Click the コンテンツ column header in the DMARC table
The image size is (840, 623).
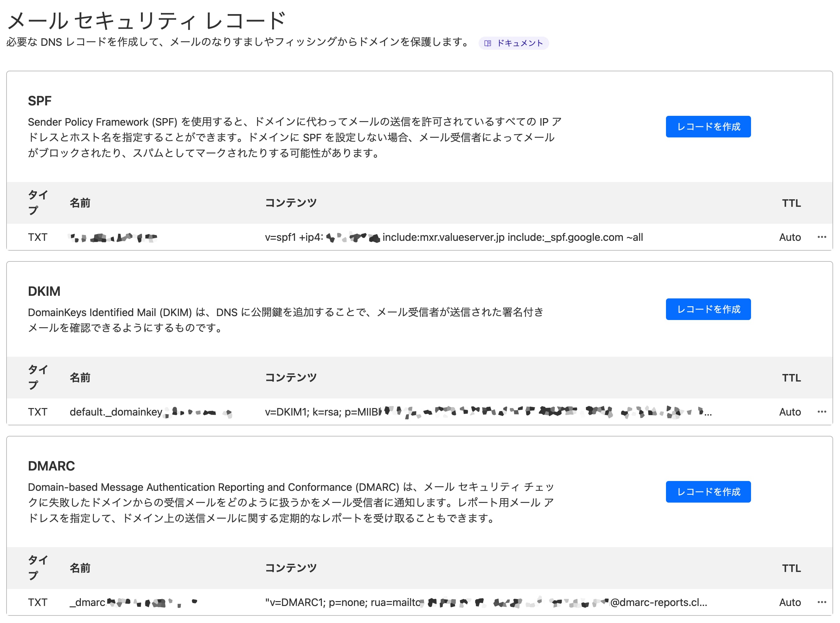point(291,568)
